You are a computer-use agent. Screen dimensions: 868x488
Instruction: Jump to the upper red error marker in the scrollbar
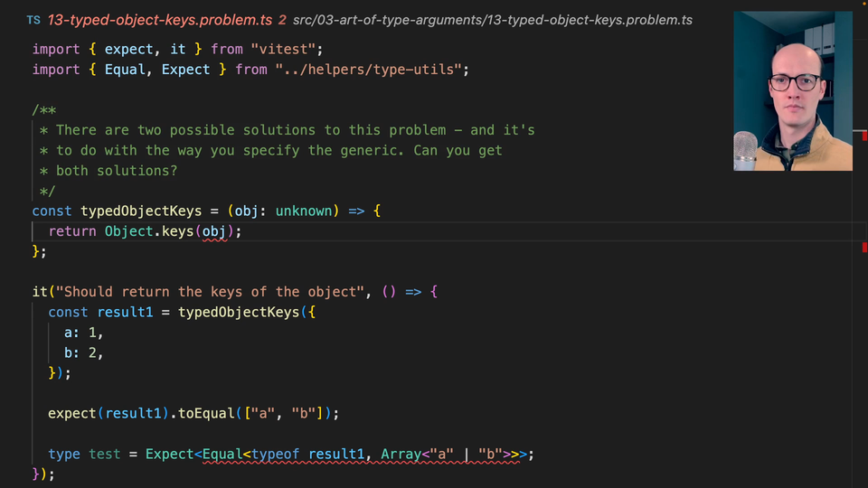point(864,136)
